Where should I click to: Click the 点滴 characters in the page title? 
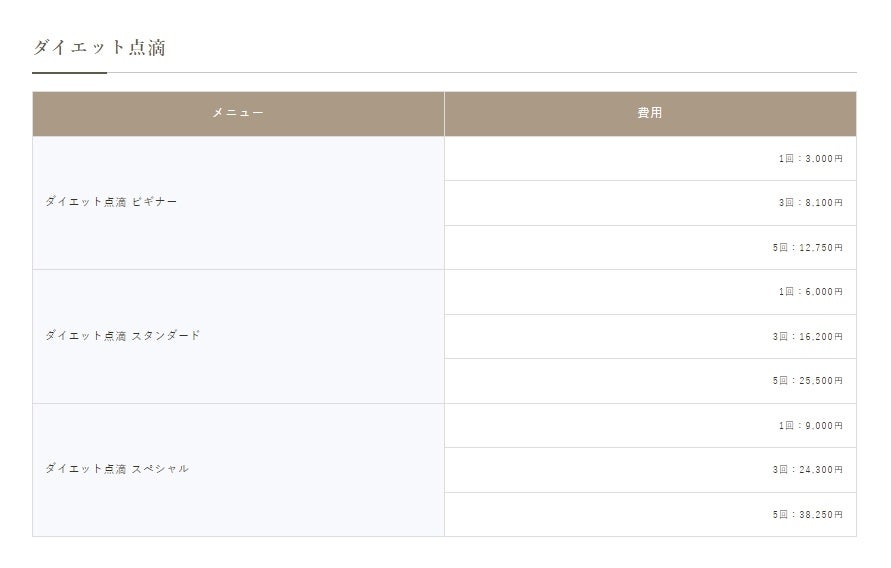click(147, 47)
